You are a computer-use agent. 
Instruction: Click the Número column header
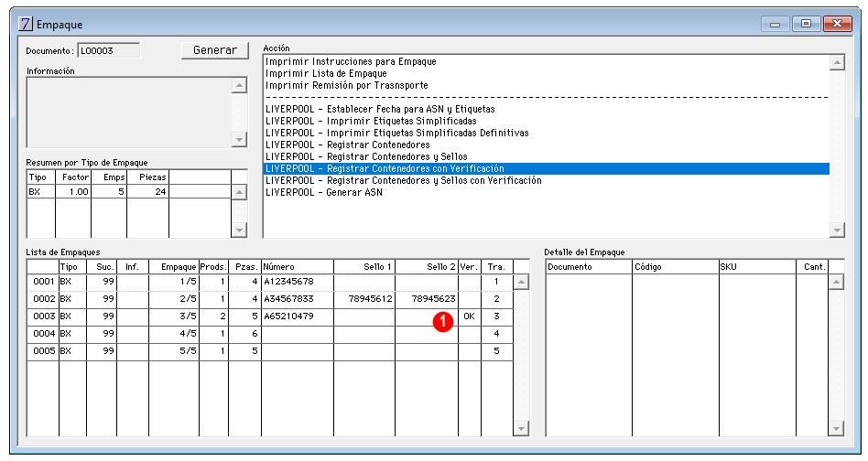tap(298, 267)
